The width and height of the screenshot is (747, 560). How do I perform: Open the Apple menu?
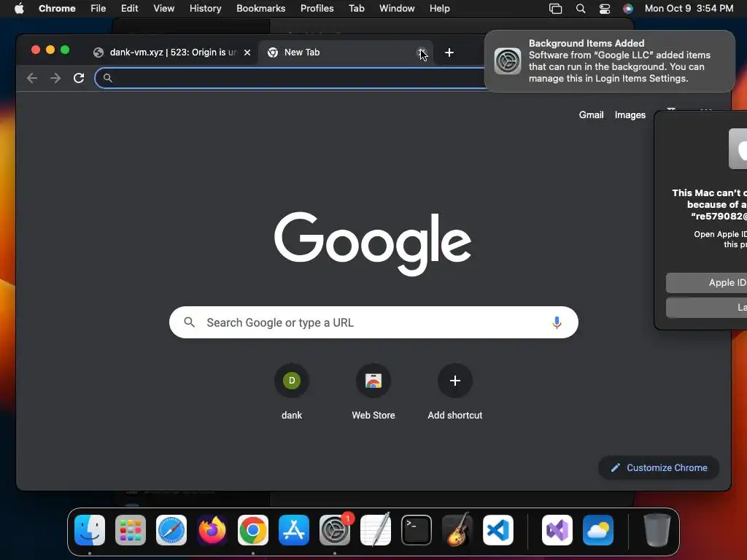pos(19,9)
